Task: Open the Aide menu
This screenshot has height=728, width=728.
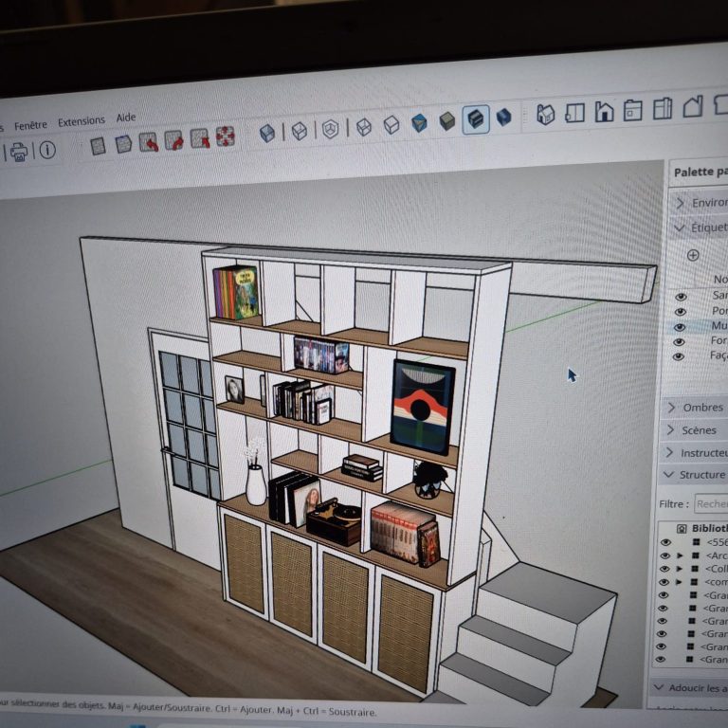Action: coord(126,118)
